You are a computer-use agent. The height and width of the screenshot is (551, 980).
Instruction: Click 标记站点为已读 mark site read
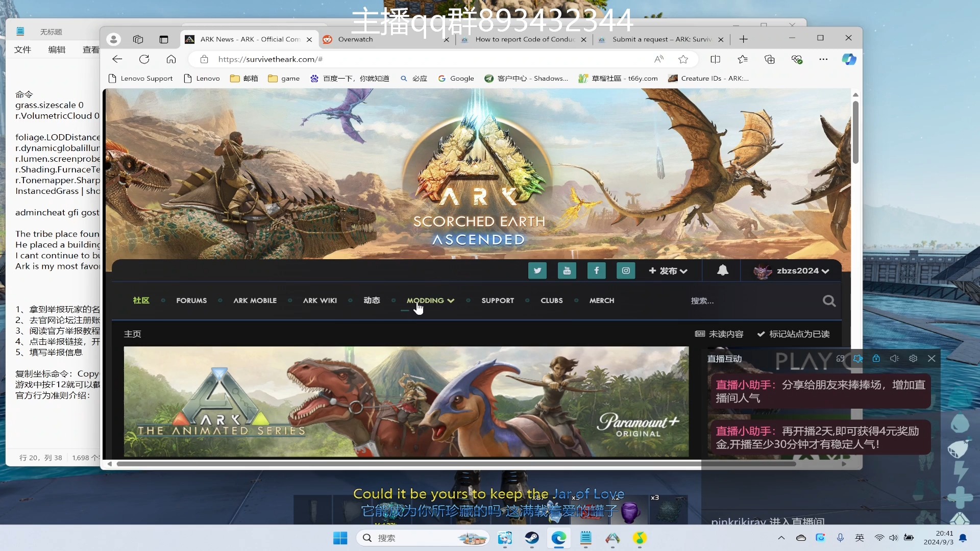tap(794, 334)
